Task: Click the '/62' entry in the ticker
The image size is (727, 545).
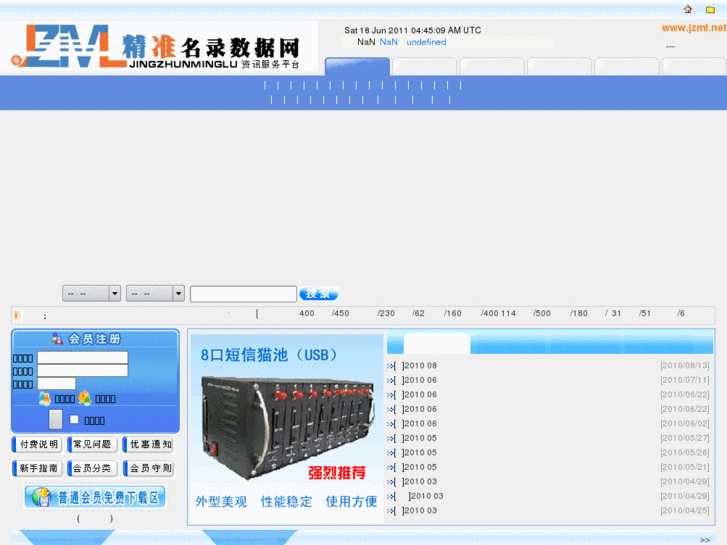Action: (418, 314)
